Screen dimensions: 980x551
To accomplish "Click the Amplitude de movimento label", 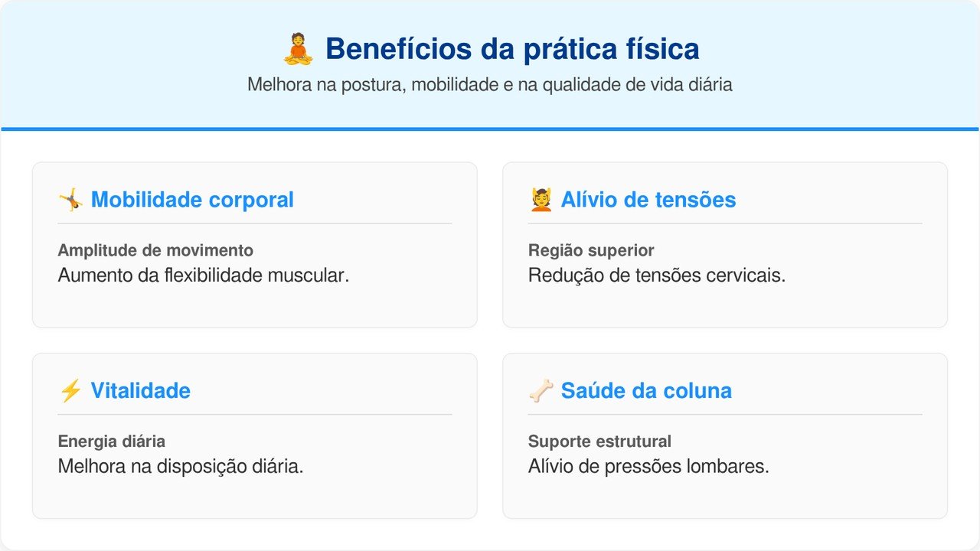I will click(x=155, y=251).
